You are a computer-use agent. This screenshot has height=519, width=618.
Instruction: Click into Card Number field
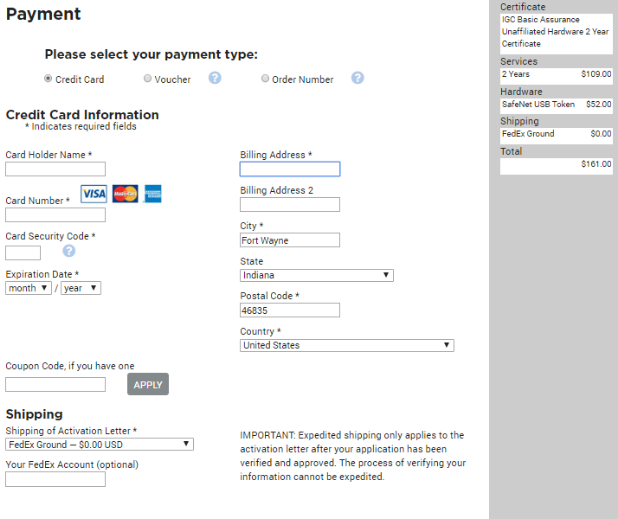click(x=55, y=214)
